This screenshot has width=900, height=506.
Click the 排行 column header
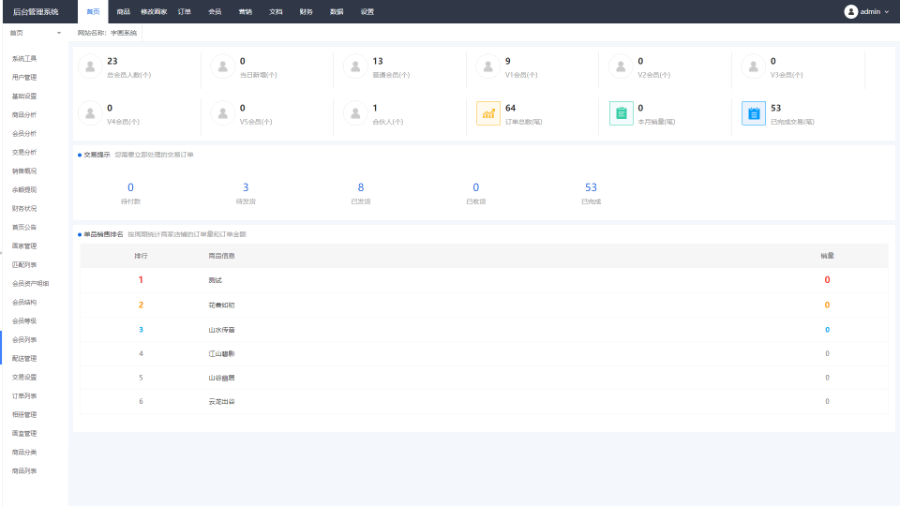(x=141, y=256)
